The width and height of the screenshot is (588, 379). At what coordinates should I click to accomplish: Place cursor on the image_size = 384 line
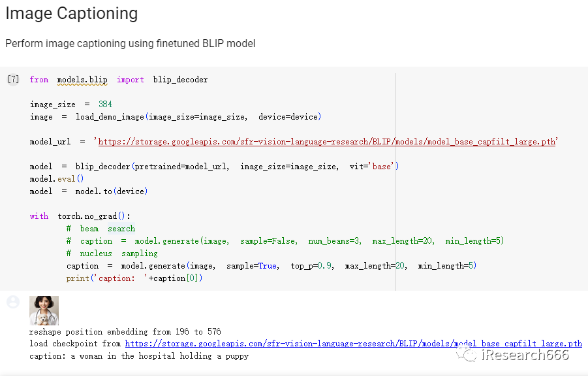tap(71, 104)
